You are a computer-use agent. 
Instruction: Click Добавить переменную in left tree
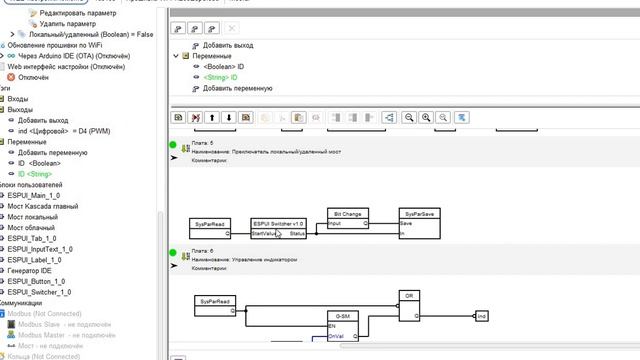pyautogui.click(x=53, y=153)
